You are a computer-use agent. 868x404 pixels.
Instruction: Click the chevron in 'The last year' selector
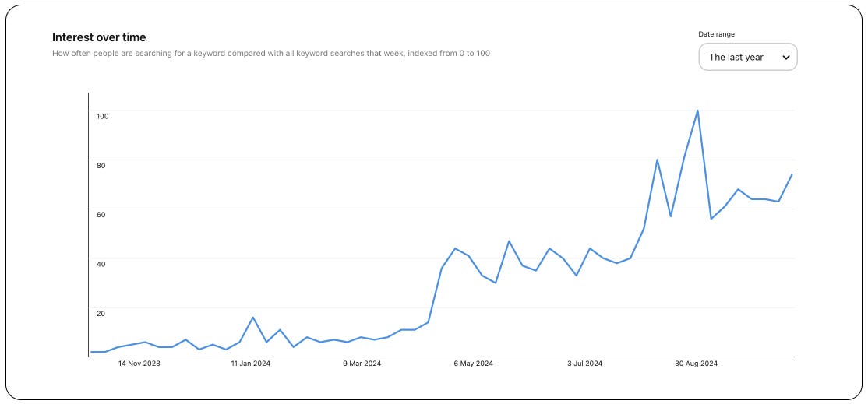[x=785, y=58]
